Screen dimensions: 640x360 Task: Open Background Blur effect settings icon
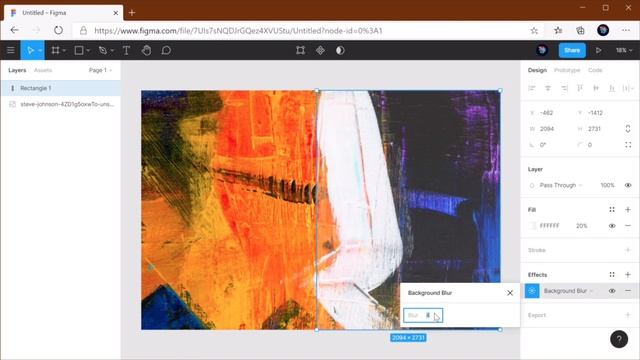coord(532,291)
